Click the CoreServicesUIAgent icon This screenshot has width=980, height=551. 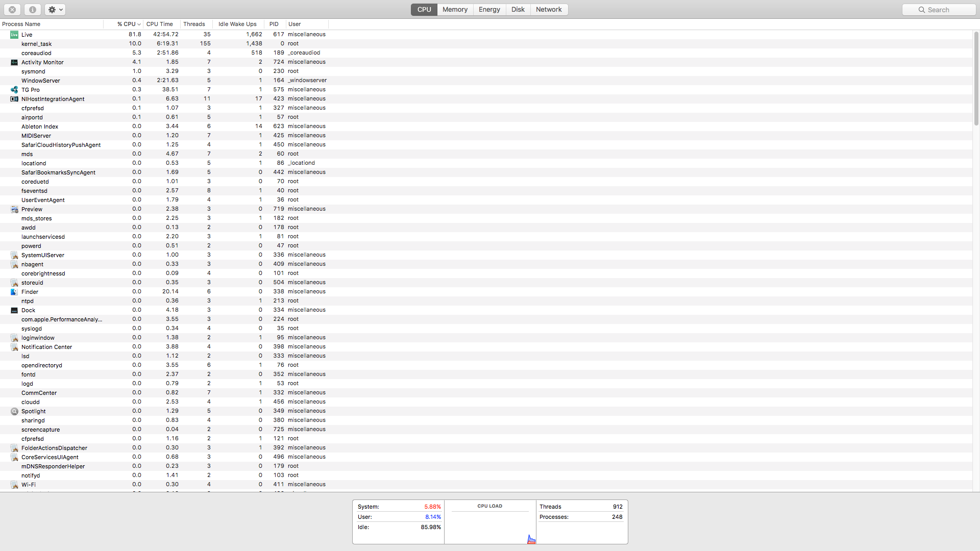tap(14, 457)
